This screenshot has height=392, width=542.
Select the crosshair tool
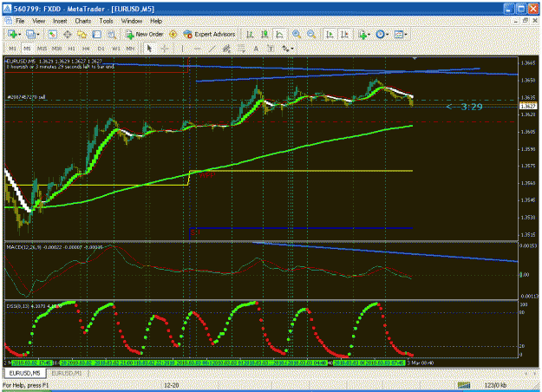pyautogui.click(x=165, y=49)
